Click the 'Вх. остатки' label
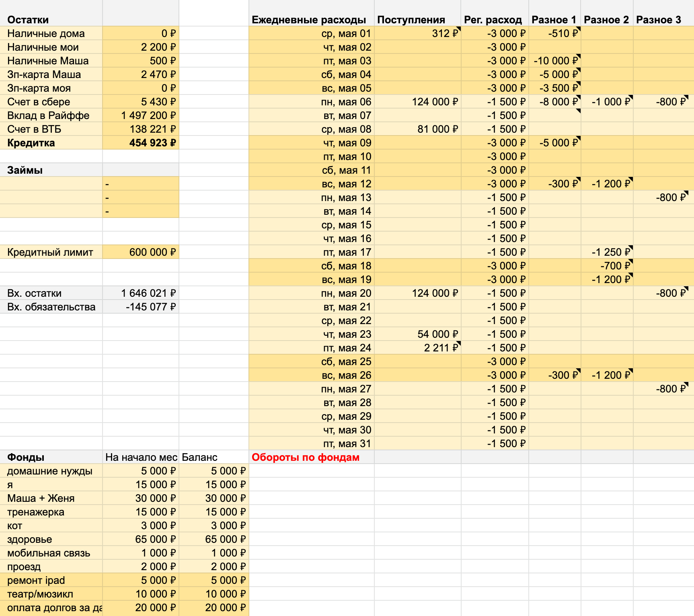The image size is (694, 616). (x=51, y=293)
